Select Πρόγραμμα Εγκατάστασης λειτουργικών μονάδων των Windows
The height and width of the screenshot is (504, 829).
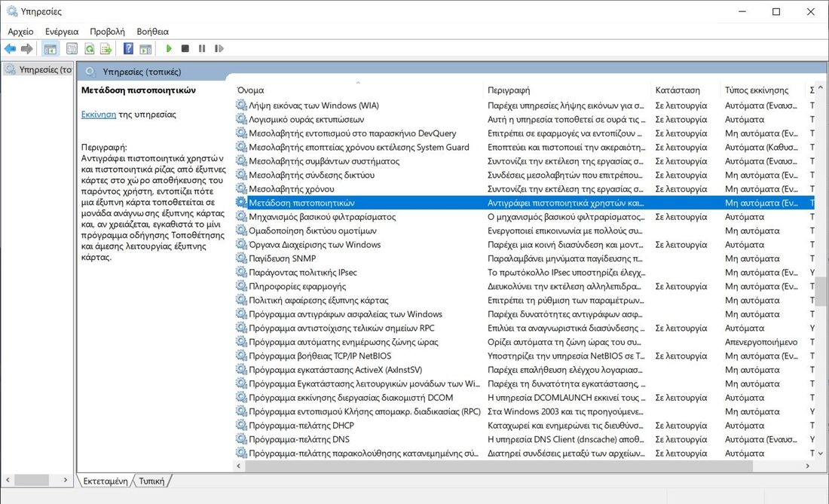[365, 383]
